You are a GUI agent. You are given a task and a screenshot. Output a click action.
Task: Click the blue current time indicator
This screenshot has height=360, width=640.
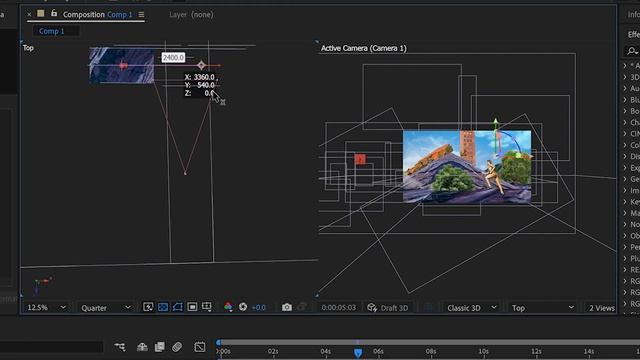358,352
